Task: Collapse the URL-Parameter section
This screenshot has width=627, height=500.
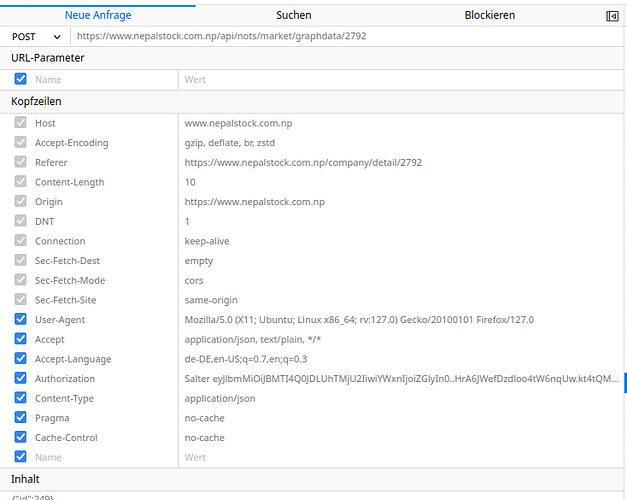Action: [48, 58]
